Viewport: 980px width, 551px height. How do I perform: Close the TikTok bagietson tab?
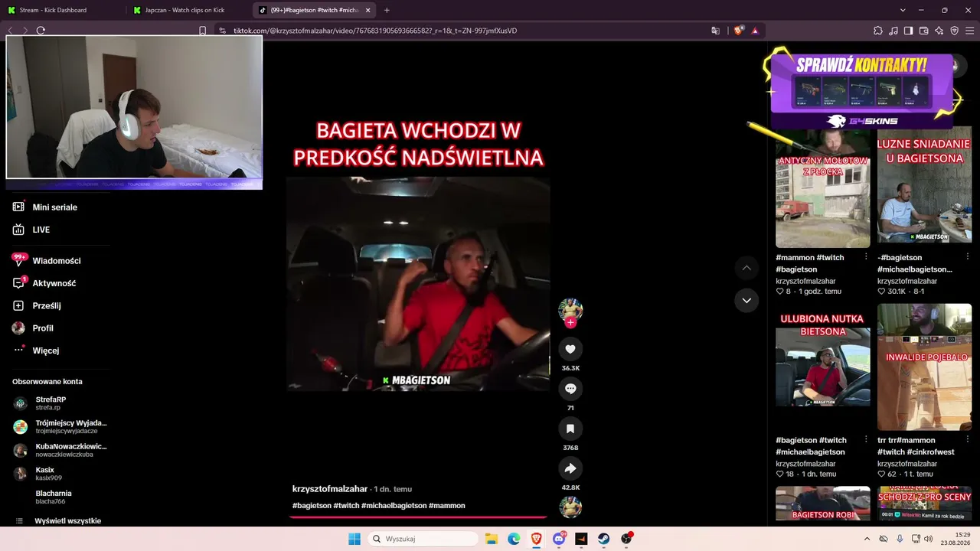click(367, 10)
